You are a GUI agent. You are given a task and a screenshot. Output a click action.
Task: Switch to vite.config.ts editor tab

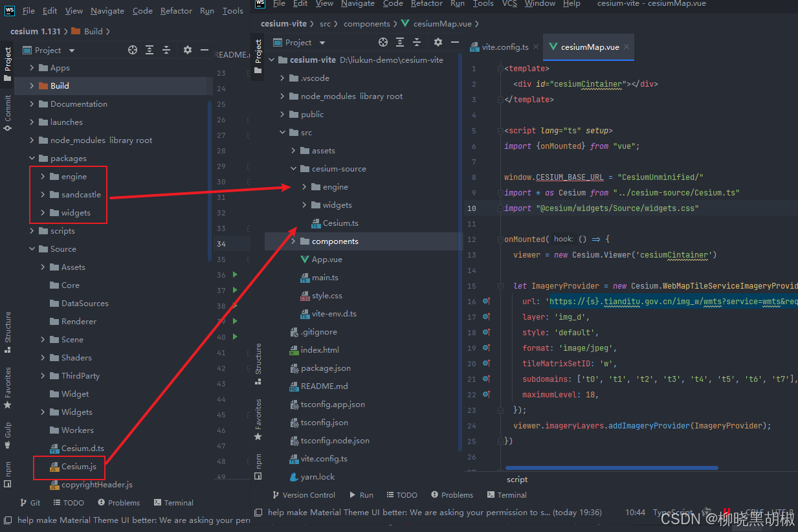tap(505, 47)
